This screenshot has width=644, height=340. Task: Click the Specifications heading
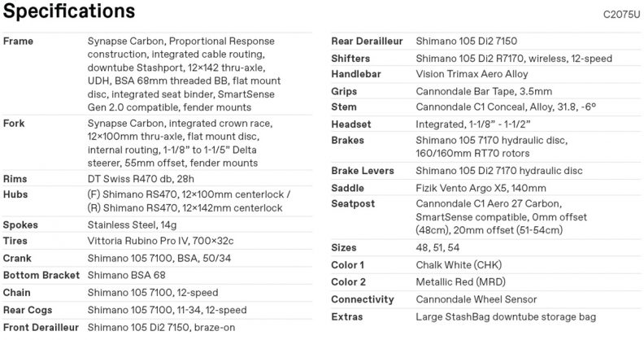coord(70,11)
